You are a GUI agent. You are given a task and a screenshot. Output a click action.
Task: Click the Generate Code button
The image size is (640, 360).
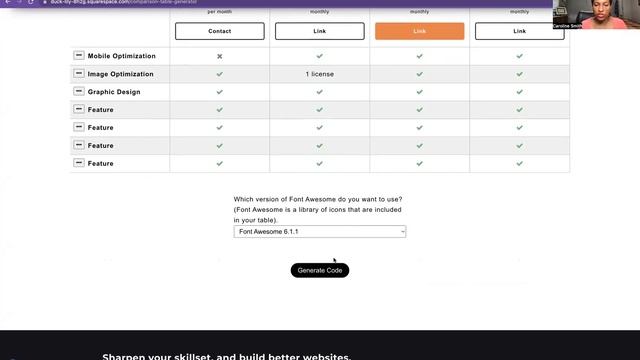(x=320, y=270)
